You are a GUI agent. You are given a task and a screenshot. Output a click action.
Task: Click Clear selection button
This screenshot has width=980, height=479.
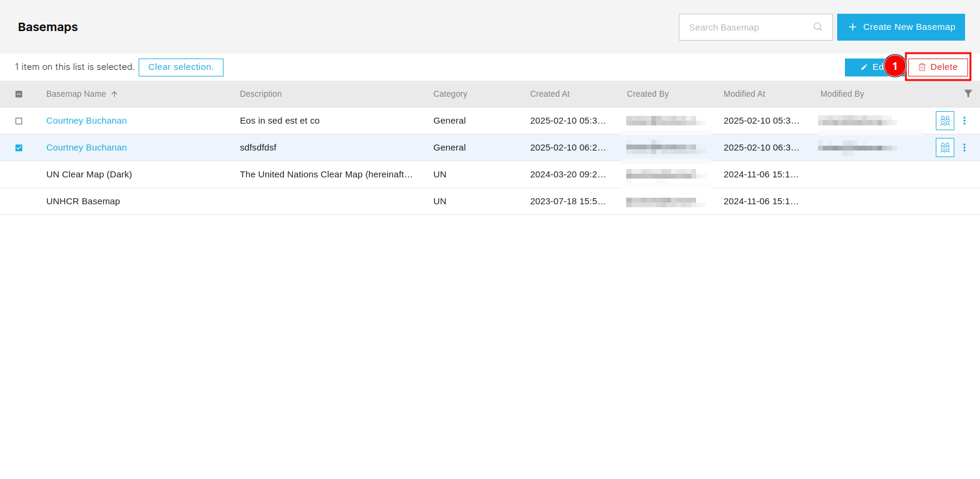pyautogui.click(x=181, y=67)
